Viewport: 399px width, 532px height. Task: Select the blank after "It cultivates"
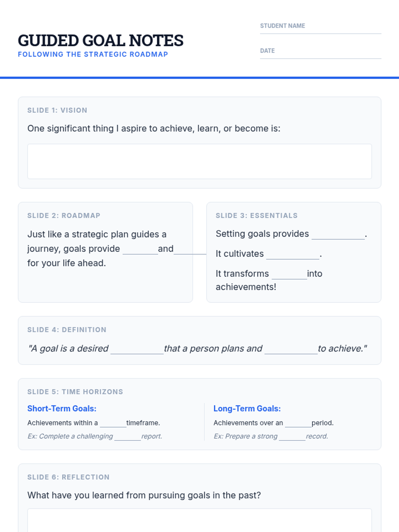pyautogui.click(x=293, y=255)
